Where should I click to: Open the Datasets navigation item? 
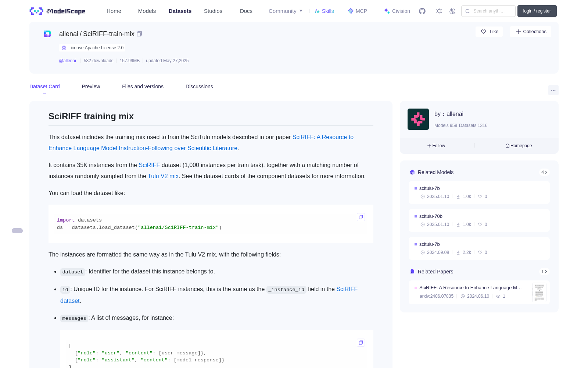[180, 11]
